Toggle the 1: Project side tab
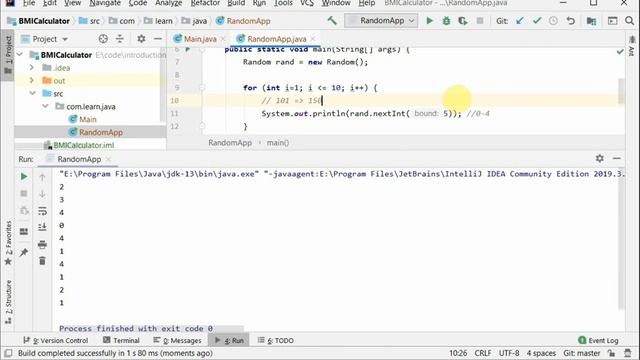 8,55
